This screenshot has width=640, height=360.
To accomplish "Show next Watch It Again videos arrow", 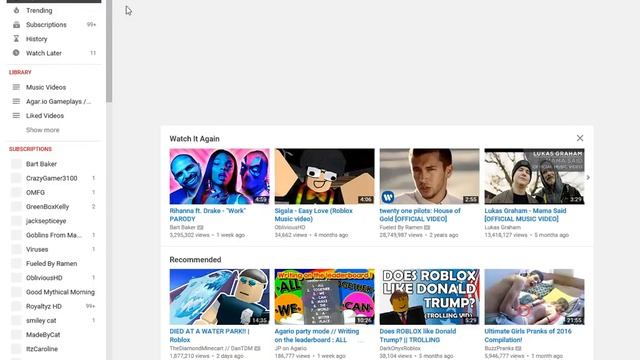I will pos(588,178).
